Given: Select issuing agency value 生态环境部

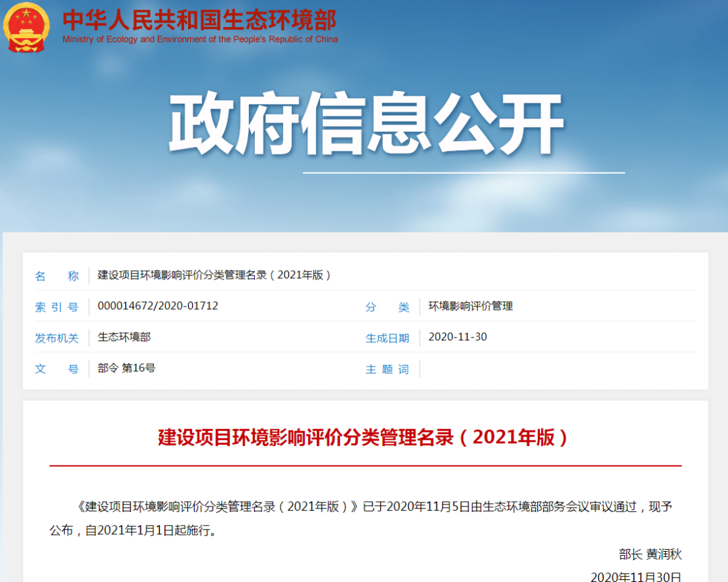Looking at the screenshot, I should [x=124, y=337].
